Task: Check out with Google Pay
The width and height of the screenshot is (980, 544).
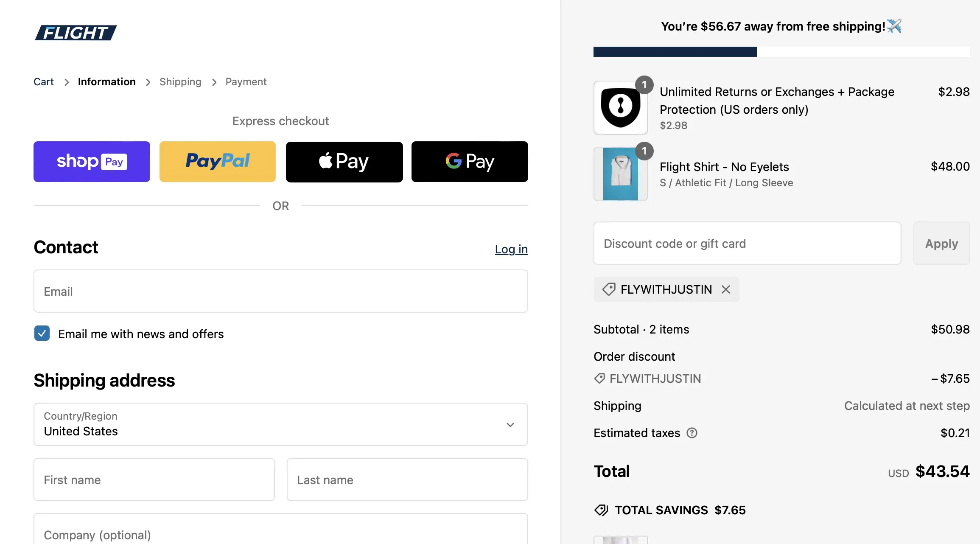Action: 470,162
